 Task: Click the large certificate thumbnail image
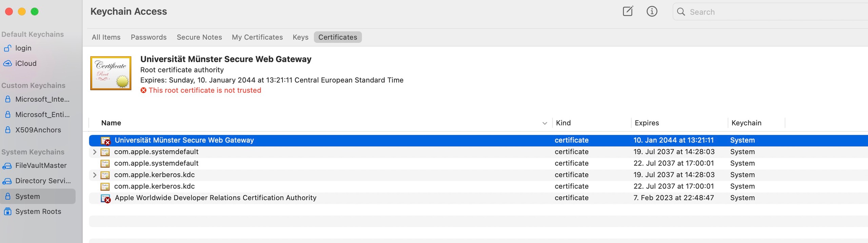tap(111, 73)
